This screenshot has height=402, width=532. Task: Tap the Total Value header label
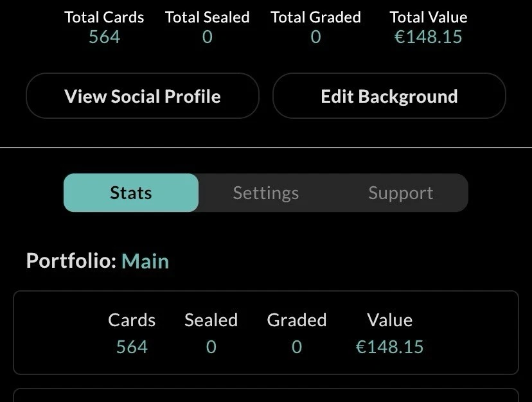pyautogui.click(x=428, y=17)
